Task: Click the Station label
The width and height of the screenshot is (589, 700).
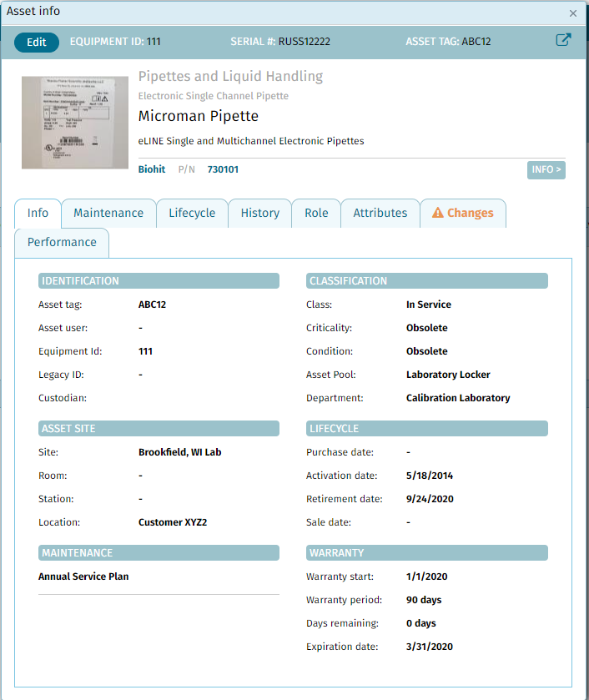Action: click(x=56, y=499)
